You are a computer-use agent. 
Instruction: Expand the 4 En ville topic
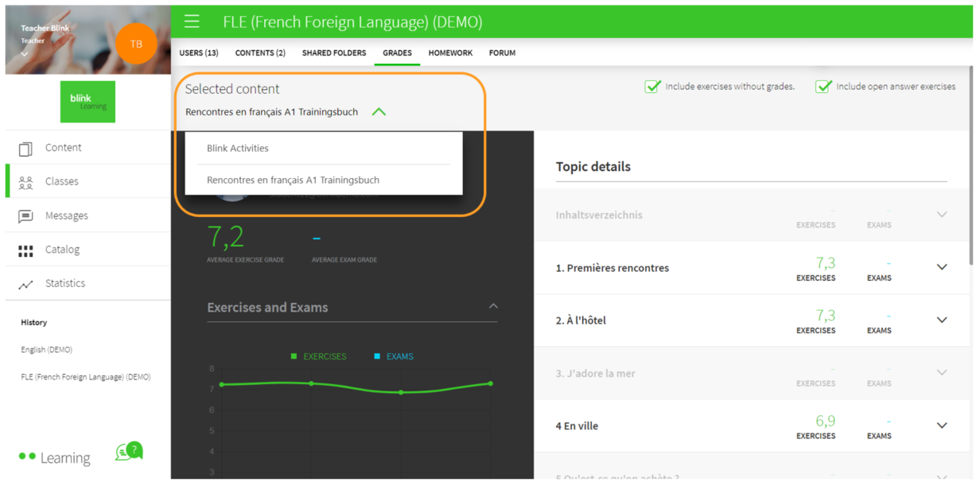pyautogui.click(x=942, y=426)
